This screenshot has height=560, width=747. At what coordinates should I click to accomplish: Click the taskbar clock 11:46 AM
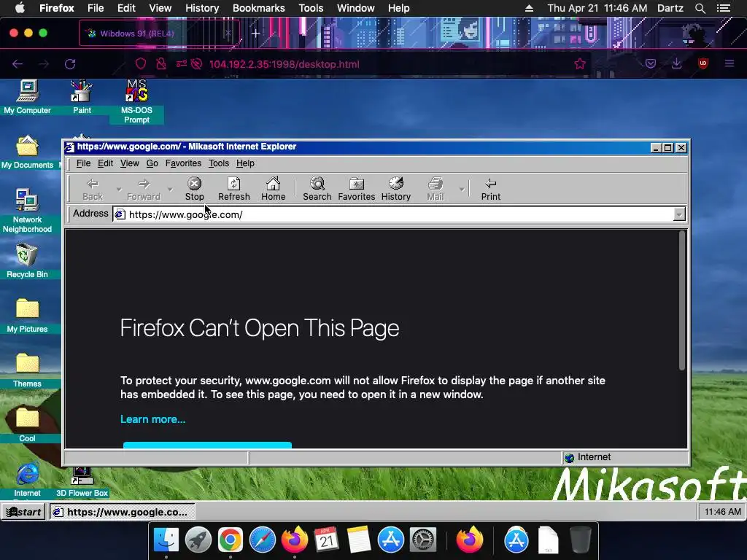[x=723, y=512]
